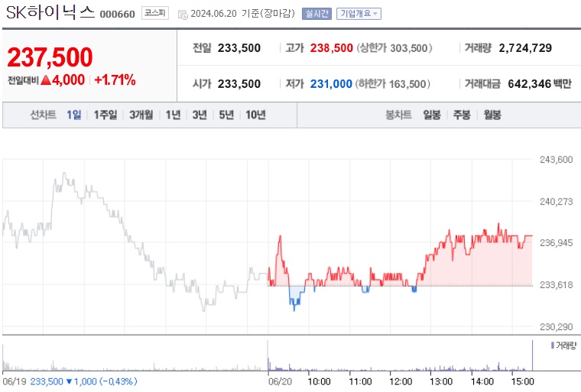Show the 10년 line chart
This screenshot has width=581, height=392.
click(255, 115)
